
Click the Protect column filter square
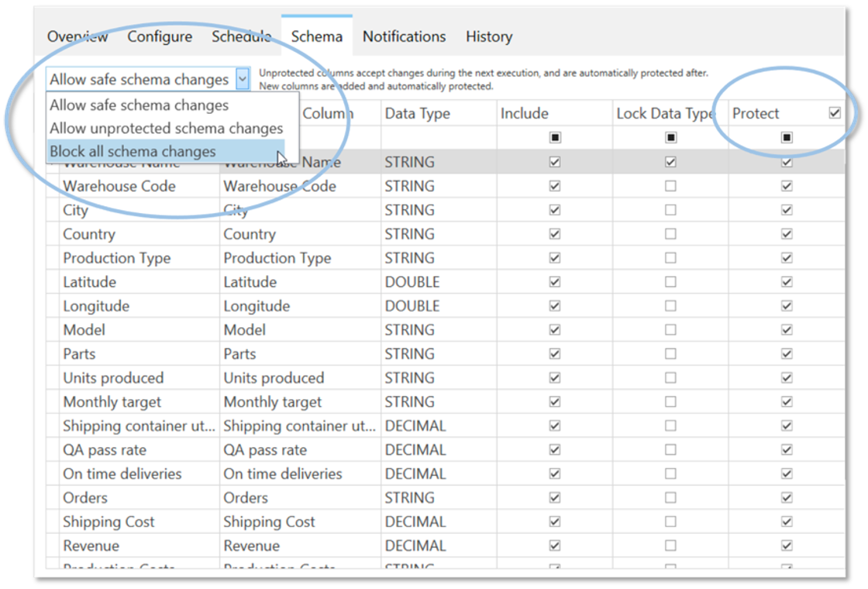[x=787, y=137]
